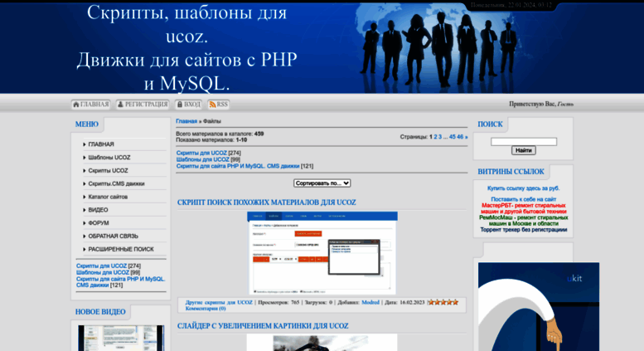Click the » next page arrow
This screenshot has width=644, height=351.
click(x=466, y=137)
